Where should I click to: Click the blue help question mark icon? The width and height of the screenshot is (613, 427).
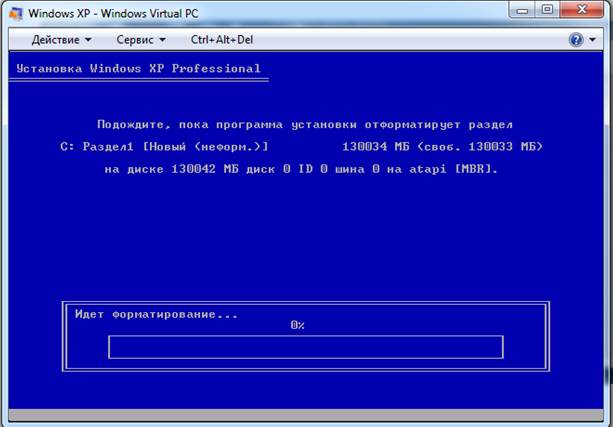click(576, 39)
